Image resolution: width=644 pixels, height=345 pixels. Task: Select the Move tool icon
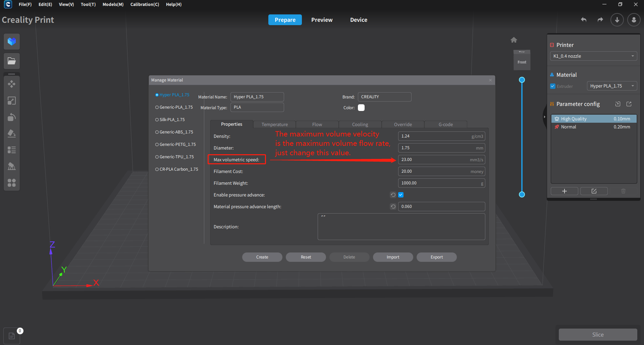coord(12,84)
